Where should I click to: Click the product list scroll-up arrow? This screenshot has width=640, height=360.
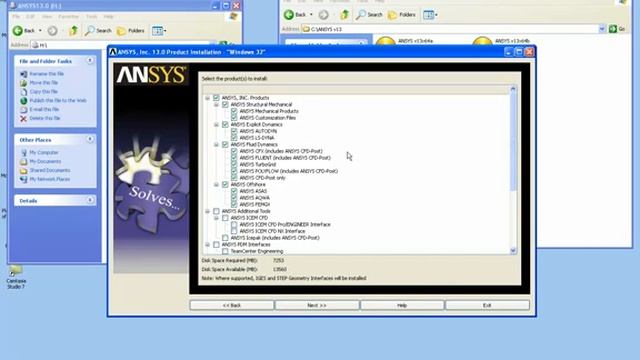(x=513, y=89)
